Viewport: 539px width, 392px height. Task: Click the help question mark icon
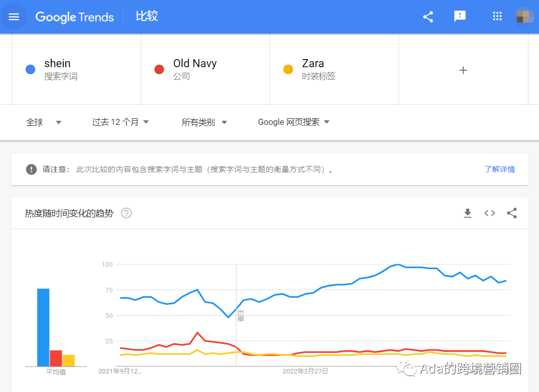pyautogui.click(x=126, y=214)
